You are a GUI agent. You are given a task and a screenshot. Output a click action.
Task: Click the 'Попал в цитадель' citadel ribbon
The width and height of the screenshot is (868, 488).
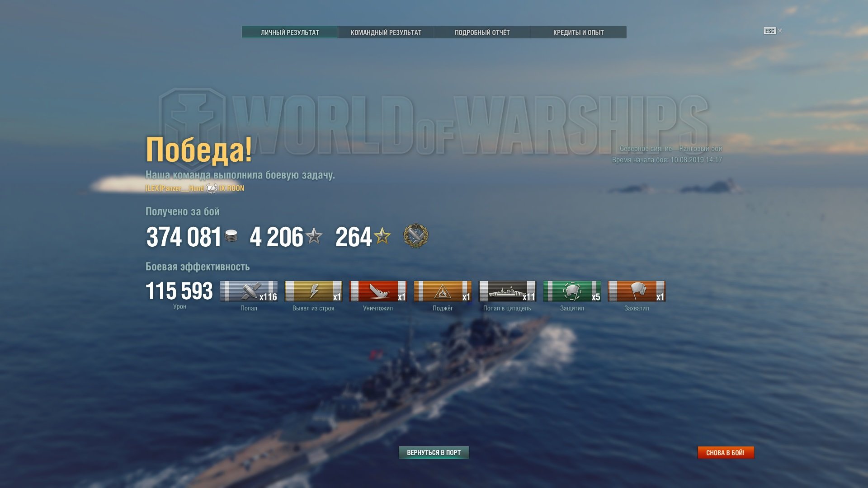(507, 291)
